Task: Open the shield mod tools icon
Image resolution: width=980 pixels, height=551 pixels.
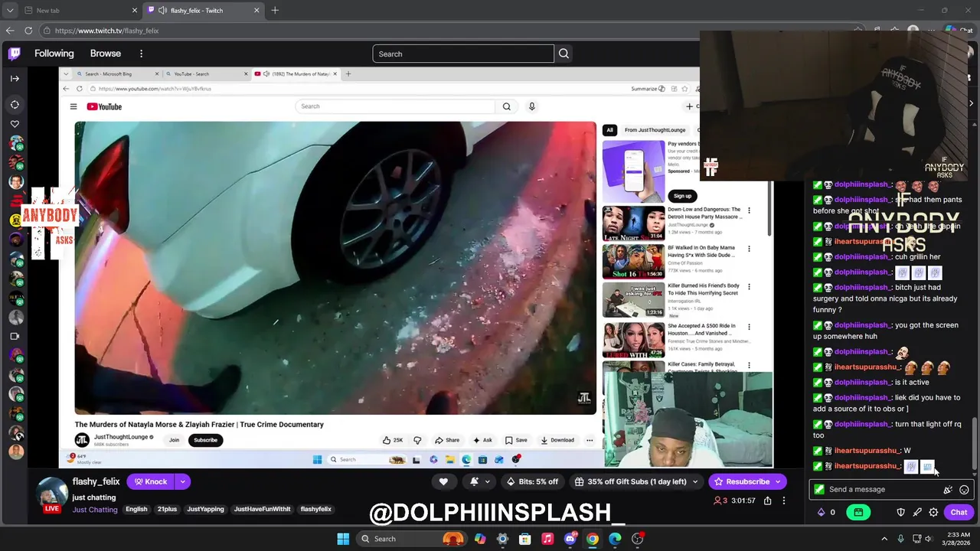Action: [901, 513]
